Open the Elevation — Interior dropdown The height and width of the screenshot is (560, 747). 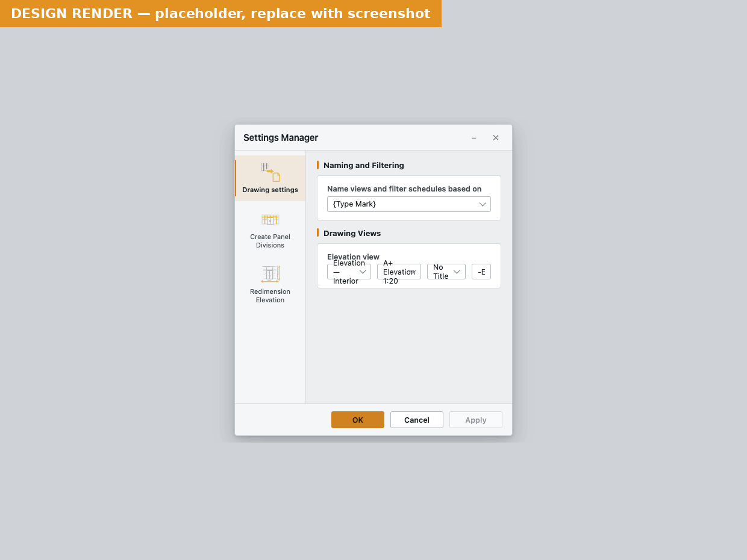click(x=349, y=272)
